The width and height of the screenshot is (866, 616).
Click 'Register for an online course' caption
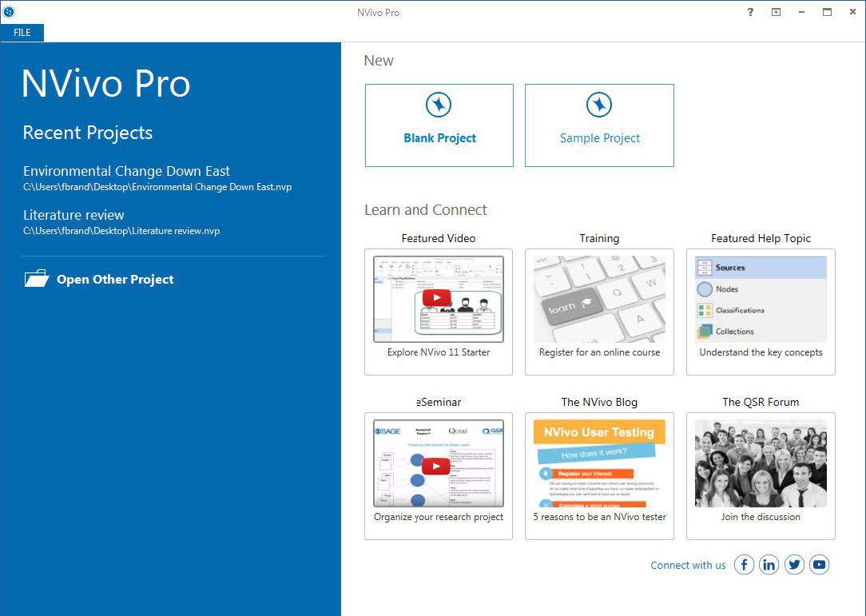(599, 352)
